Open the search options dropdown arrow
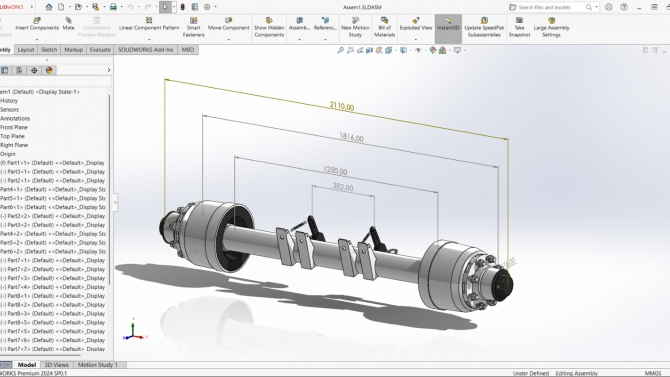670x377 pixels. [x=597, y=7]
